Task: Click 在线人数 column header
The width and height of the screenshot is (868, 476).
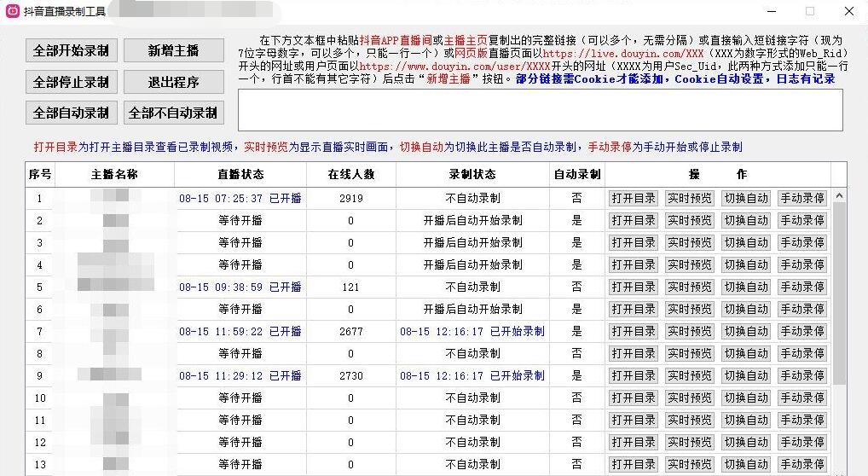Action: click(x=351, y=175)
